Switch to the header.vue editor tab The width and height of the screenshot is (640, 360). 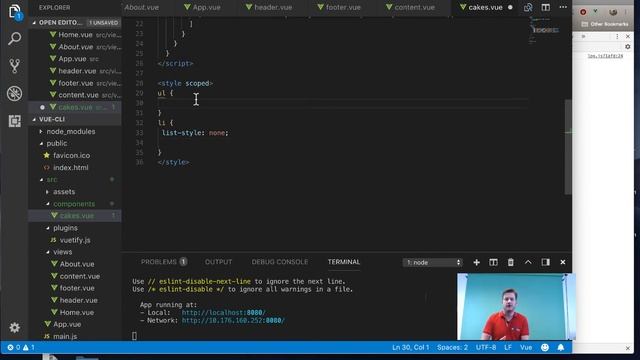pyautogui.click(x=273, y=7)
